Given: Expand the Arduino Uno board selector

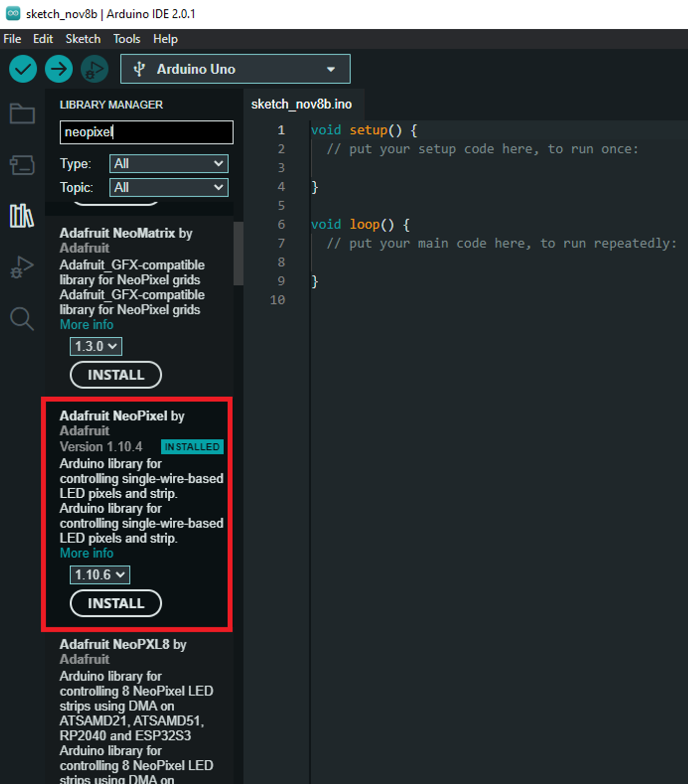Looking at the screenshot, I should (x=235, y=69).
